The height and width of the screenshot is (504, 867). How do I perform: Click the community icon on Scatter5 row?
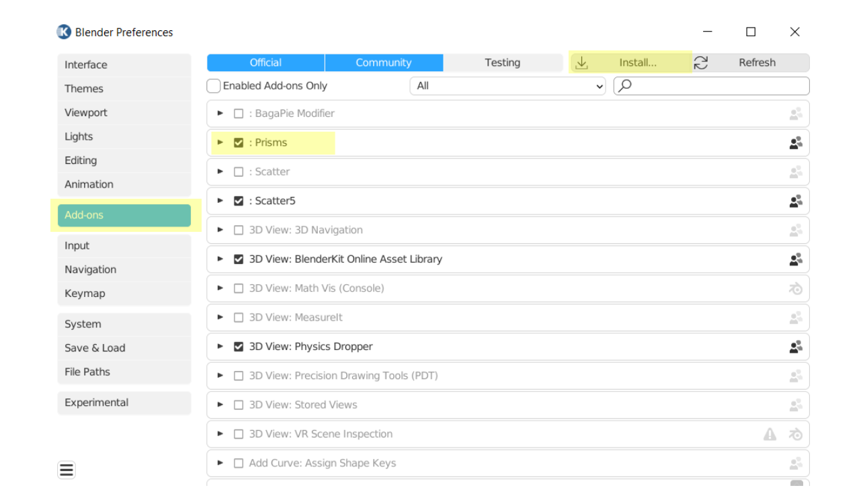click(796, 201)
